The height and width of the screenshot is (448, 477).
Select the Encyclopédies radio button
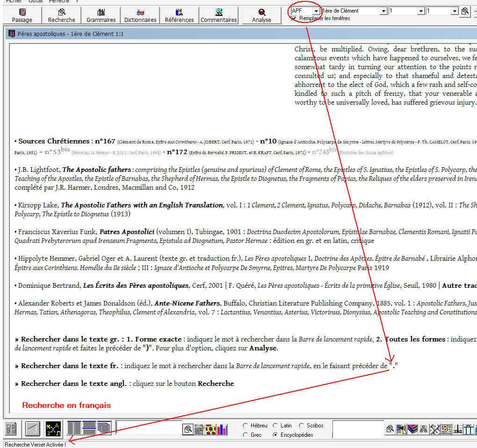coord(275,435)
